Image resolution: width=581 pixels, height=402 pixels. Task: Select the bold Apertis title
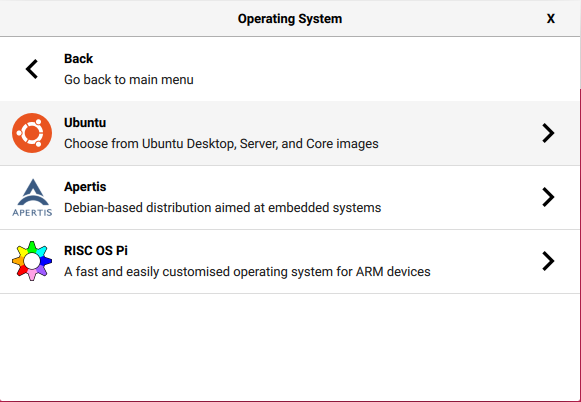pos(85,187)
